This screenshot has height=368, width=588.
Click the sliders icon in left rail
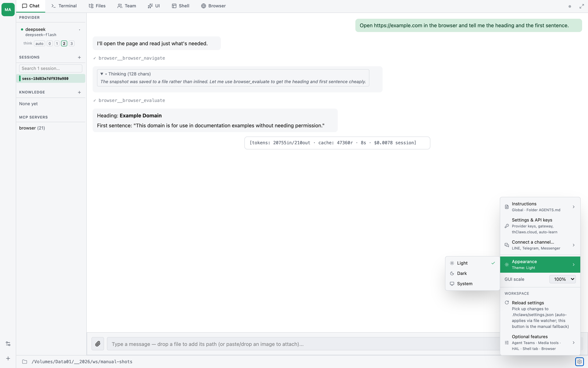(8, 344)
